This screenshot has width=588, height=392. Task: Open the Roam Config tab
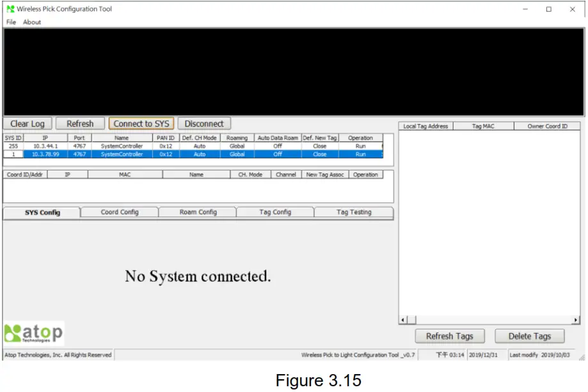point(198,212)
